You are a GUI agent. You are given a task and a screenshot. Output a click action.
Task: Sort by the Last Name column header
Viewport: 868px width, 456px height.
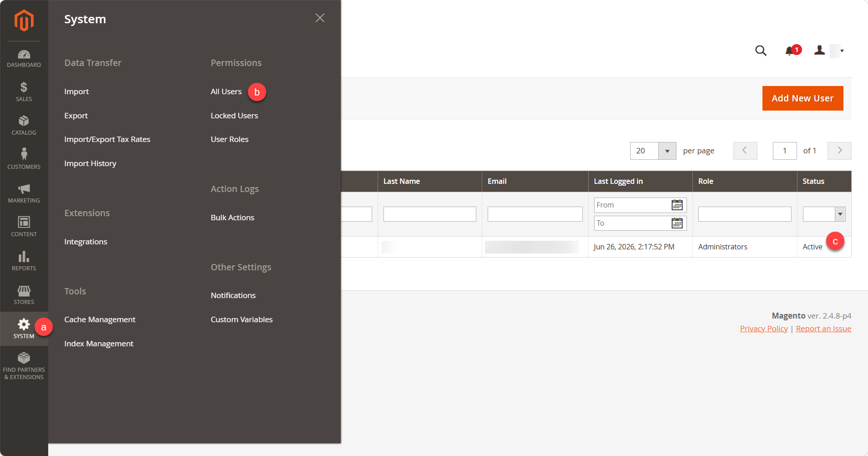pos(429,181)
